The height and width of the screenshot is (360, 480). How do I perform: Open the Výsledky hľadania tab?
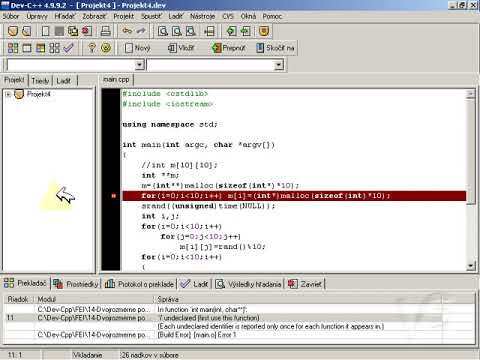[x=248, y=284]
